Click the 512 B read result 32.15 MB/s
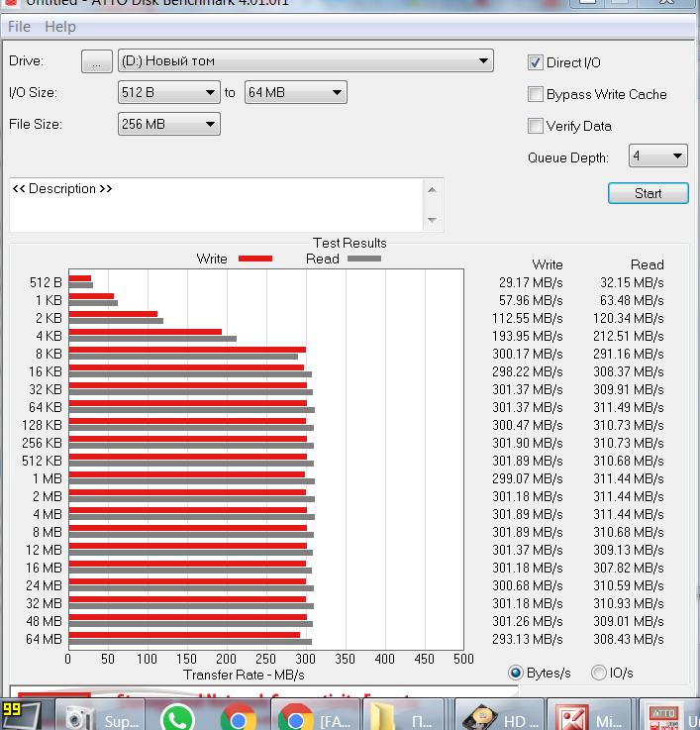The height and width of the screenshot is (730, 700). click(632, 282)
